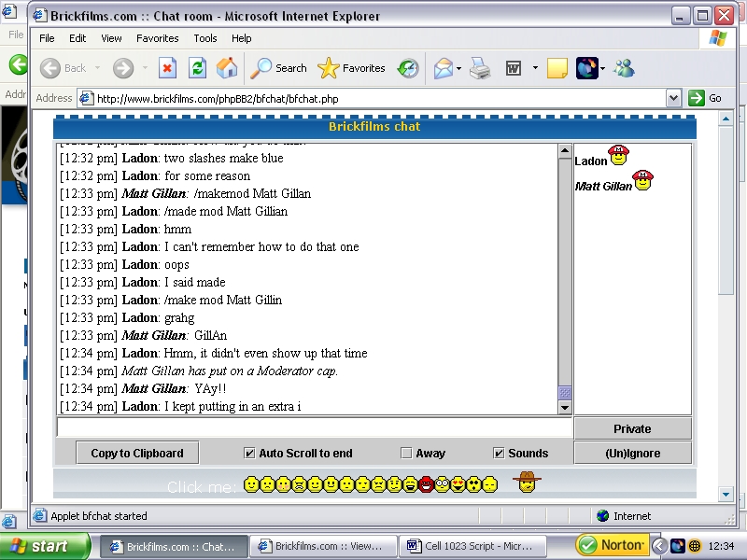Click the Copy to Clipboard button

[x=137, y=453]
